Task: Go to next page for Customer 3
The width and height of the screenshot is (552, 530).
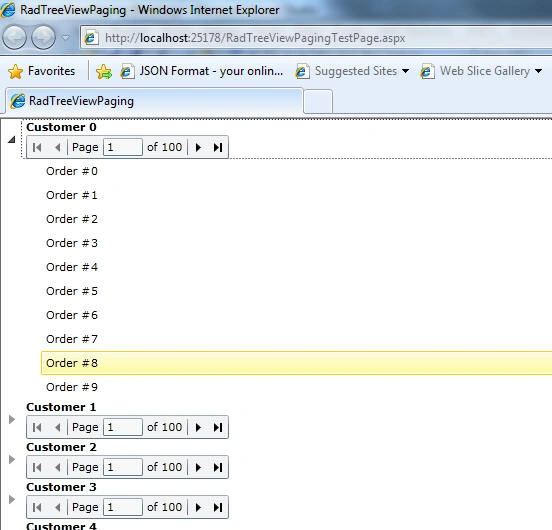Action: [x=198, y=507]
